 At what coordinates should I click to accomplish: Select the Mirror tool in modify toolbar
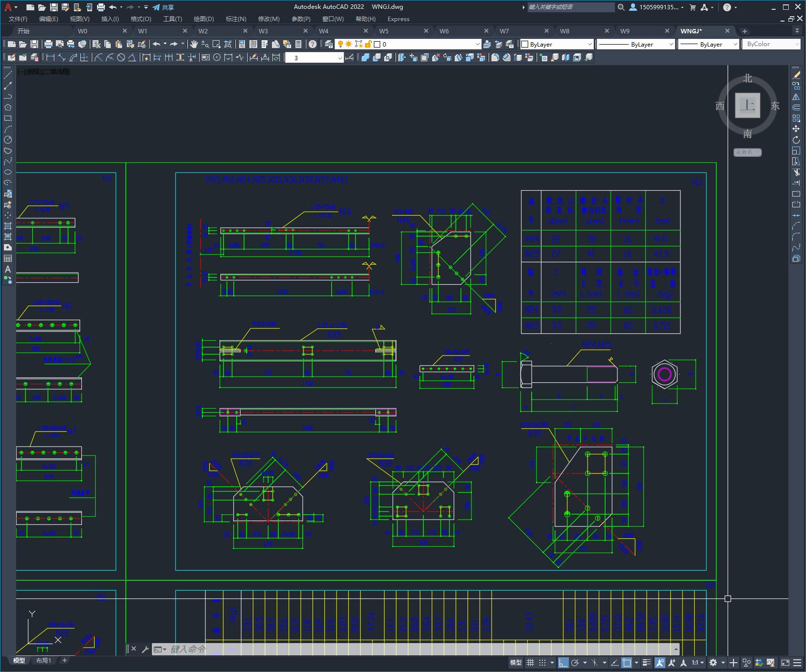[x=796, y=97]
